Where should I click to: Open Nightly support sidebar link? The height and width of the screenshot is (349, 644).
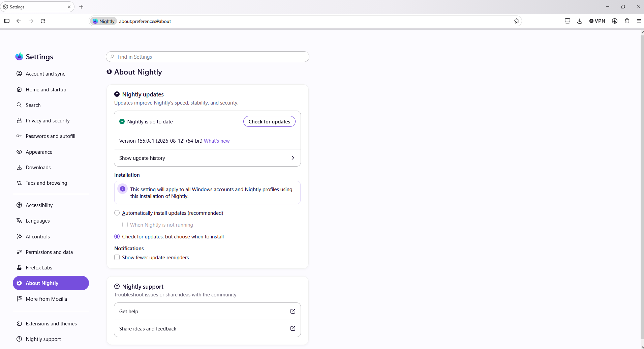[x=51, y=339]
